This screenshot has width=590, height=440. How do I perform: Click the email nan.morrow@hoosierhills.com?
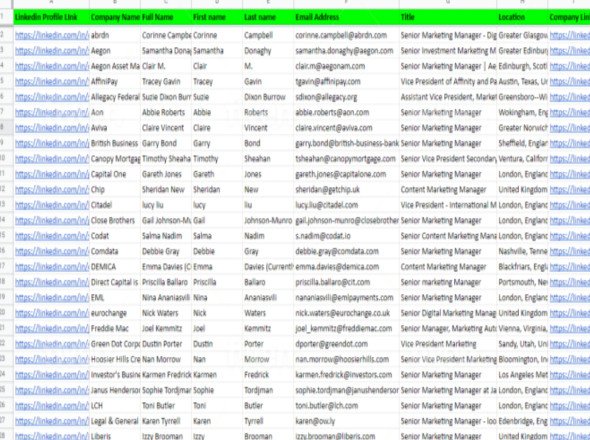coord(342,359)
